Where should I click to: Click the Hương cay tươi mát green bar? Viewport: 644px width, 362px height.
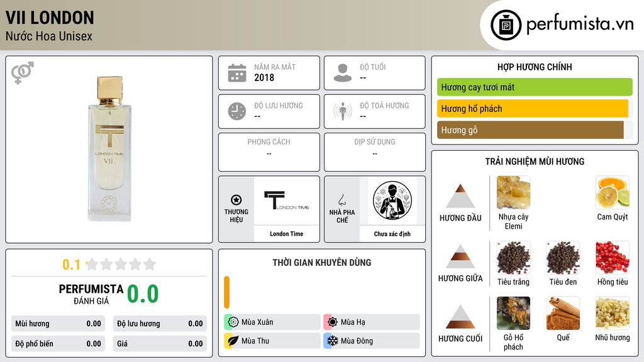pos(535,87)
